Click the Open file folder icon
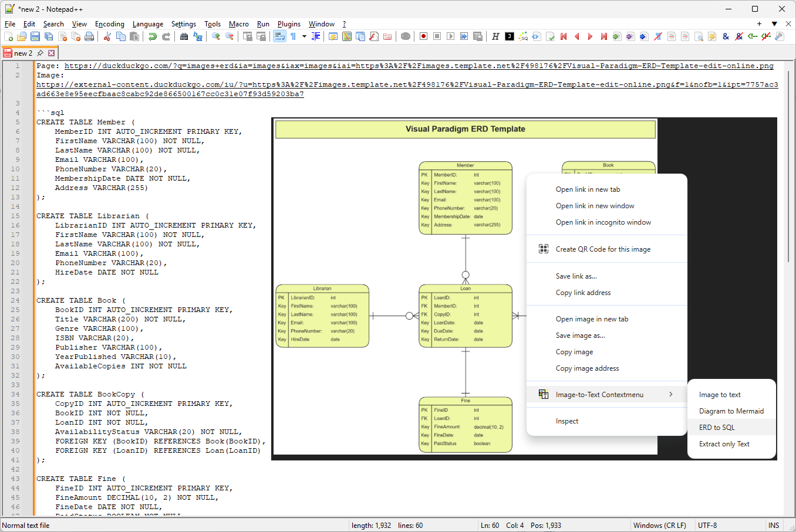Viewport: 796px width, 532px height. click(x=22, y=36)
